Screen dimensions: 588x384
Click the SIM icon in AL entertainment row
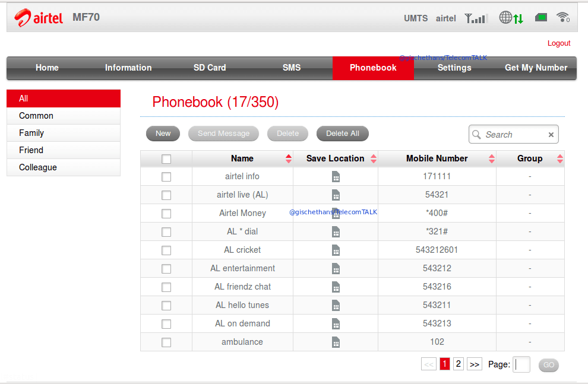click(x=336, y=268)
